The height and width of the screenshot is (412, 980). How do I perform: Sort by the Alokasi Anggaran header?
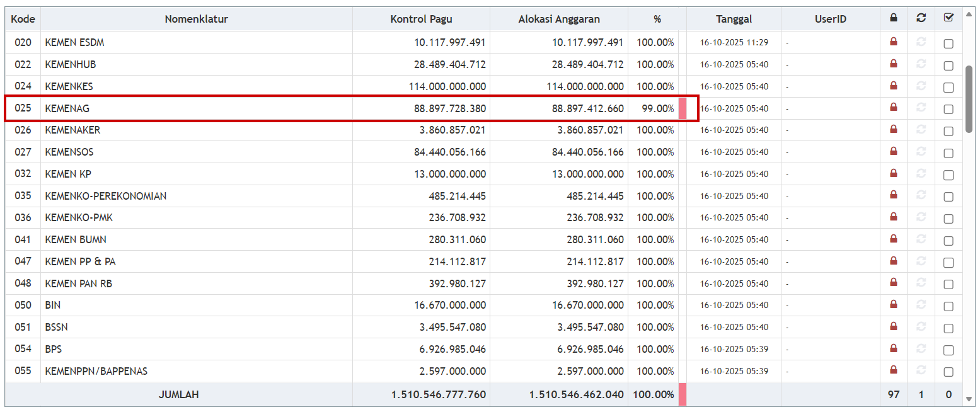[559, 19]
